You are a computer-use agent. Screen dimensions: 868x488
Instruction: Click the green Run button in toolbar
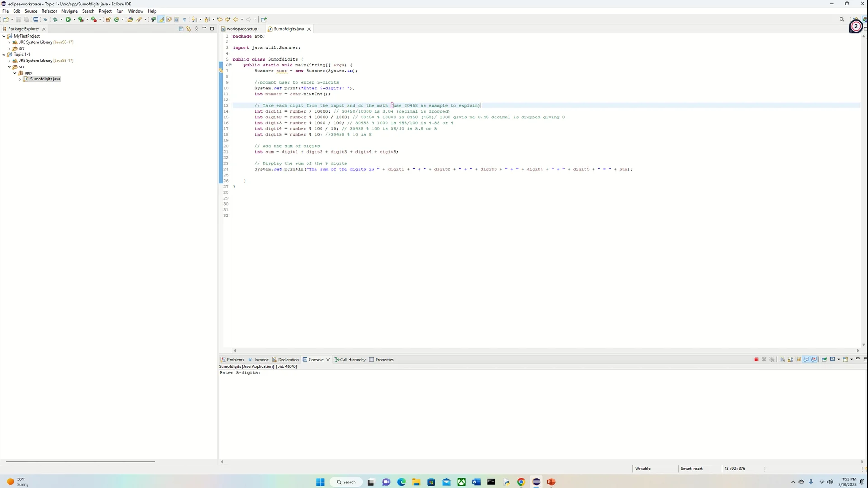coord(68,19)
